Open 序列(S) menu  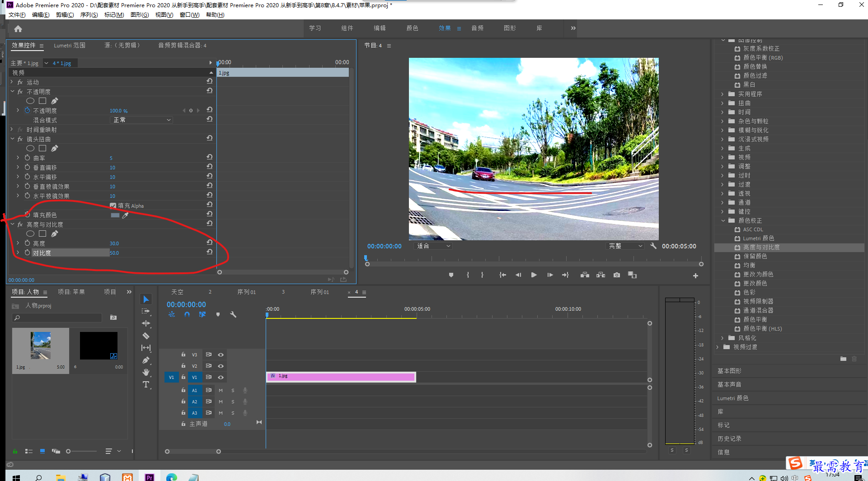pyautogui.click(x=89, y=15)
